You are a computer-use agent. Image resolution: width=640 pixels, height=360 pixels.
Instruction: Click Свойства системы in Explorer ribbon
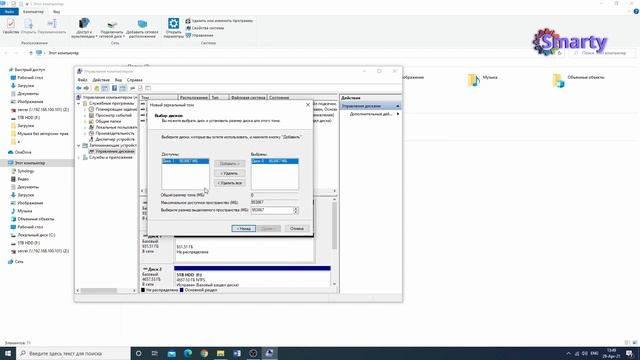(x=205, y=28)
